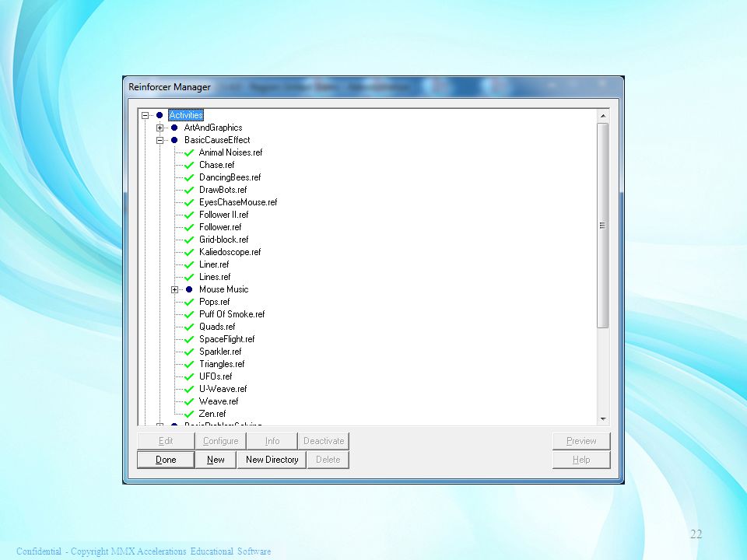Click the blue dot beside Activities
The width and height of the screenshot is (747, 560).
pos(160,115)
